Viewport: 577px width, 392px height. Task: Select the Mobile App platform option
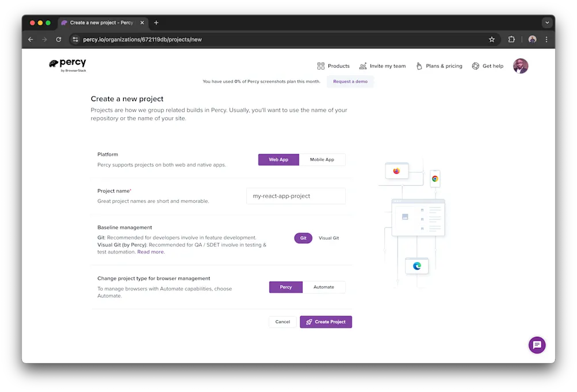[x=322, y=160]
